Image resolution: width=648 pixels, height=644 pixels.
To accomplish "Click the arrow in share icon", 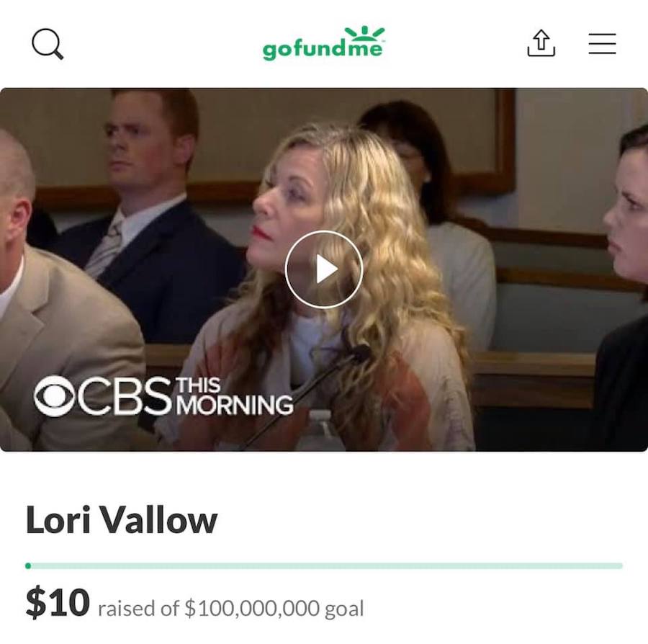I will (x=541, y=40).
